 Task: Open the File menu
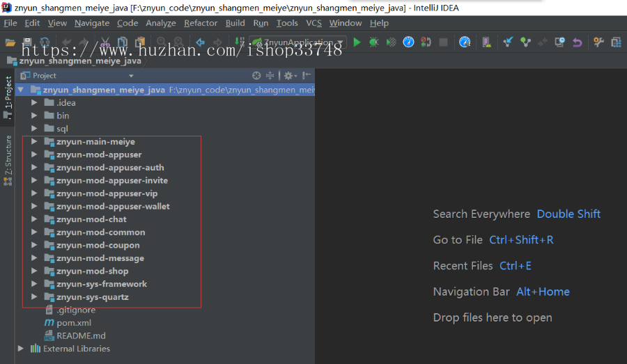click(x=10, y=23)
